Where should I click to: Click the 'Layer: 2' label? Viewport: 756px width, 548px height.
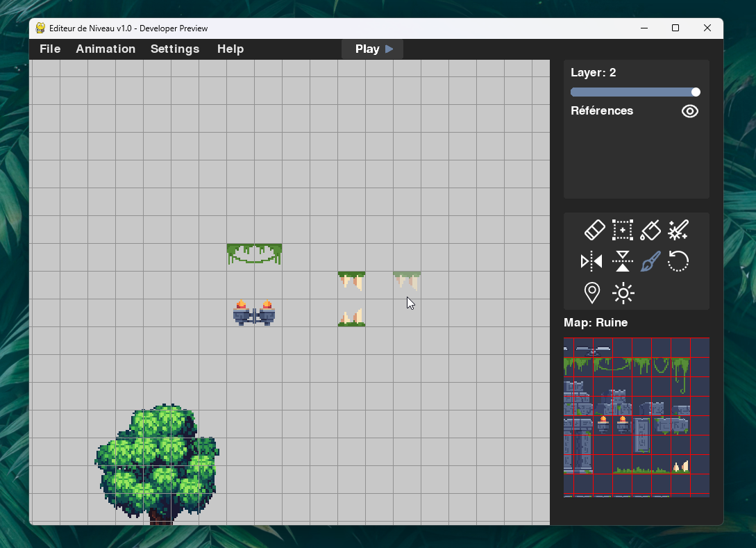point(593,72)
